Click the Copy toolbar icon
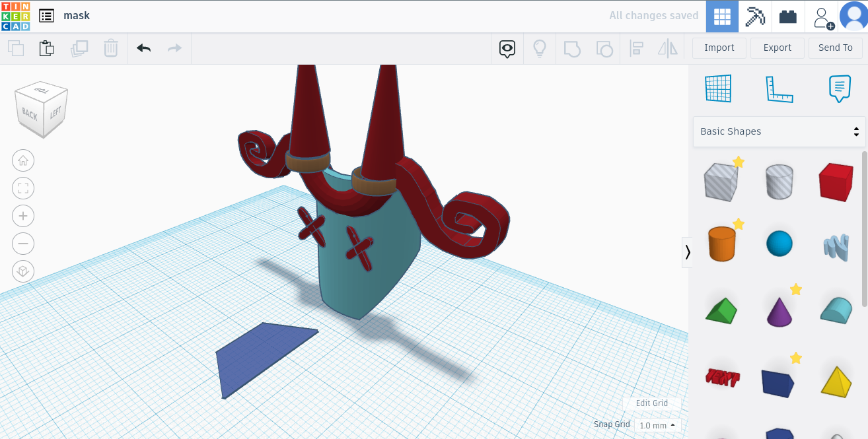868x439 pixels. click(16, 48)
